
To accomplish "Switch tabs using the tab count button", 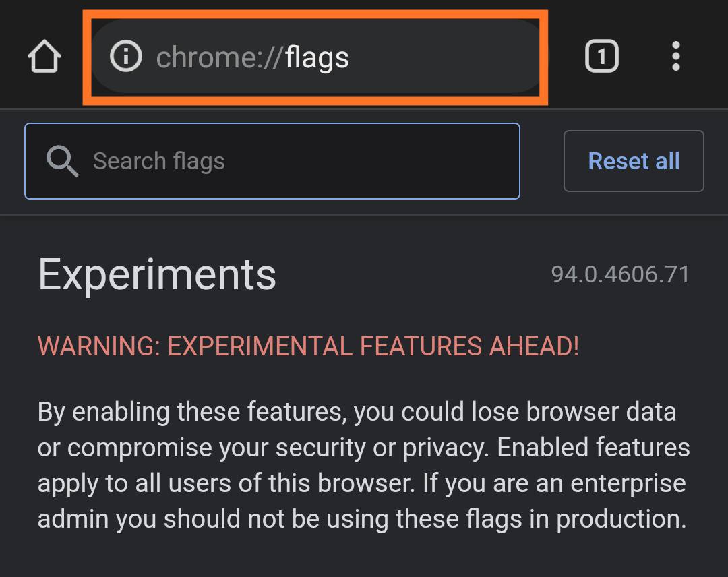I will (x=601, y=56).
